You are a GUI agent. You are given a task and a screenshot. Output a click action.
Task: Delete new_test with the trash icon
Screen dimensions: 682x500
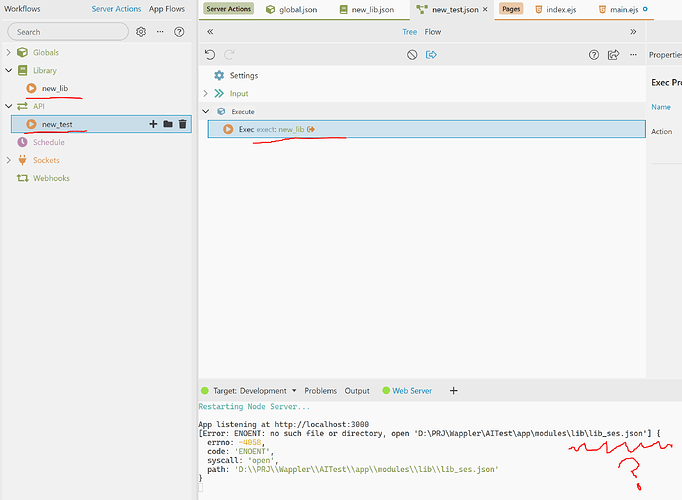pos(183,124)
